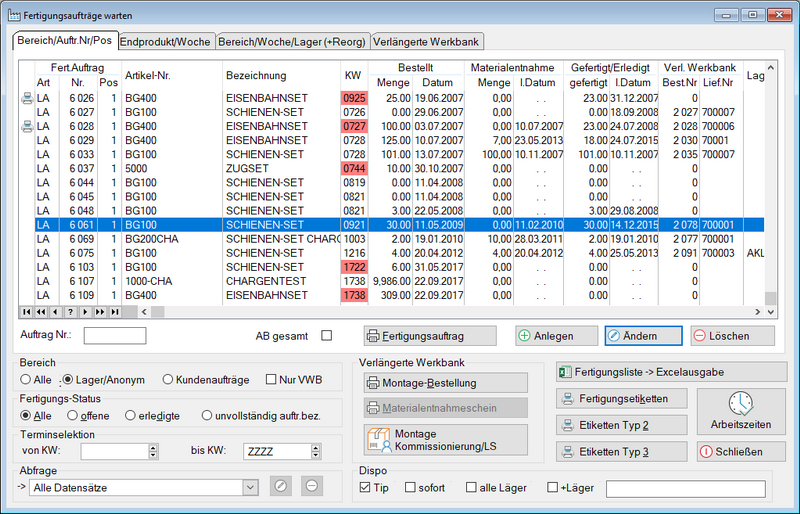The height and width of the screenshot is (514, 800).
Task: Click the Arbeitszeiten clock button
Action: pos(741,410)
